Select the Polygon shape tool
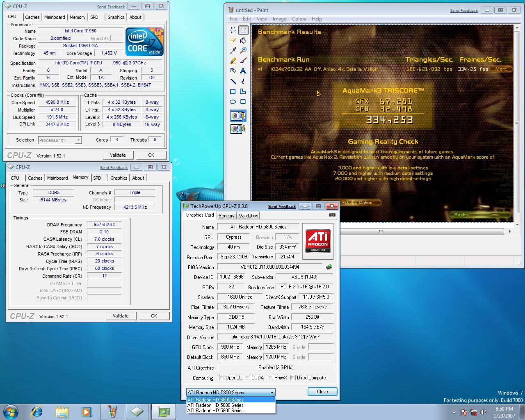 [x=243, y=91]
